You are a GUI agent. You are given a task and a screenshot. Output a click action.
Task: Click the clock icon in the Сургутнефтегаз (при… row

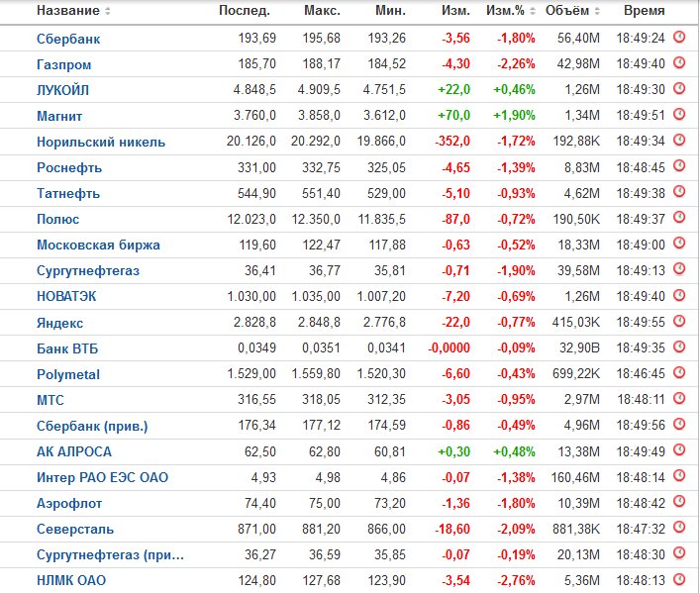[x=679, y=553]
